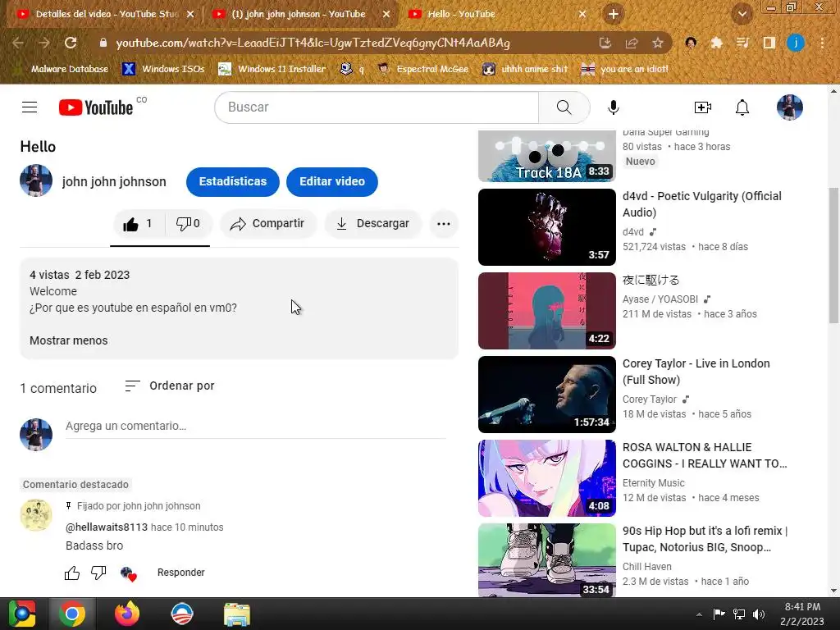Switch to john john johnson YouTube tab

[299, 14]
